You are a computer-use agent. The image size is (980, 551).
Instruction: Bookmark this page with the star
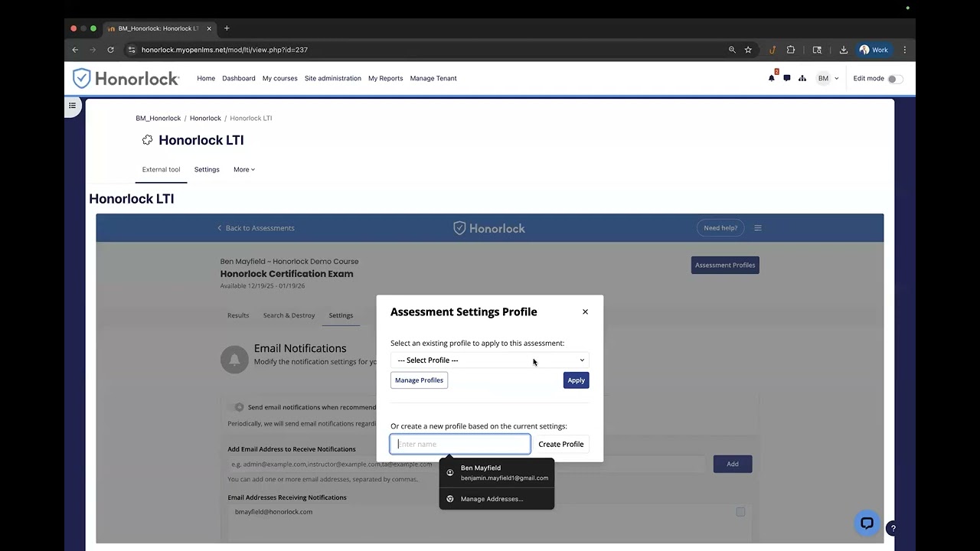[x=748, y=50]
